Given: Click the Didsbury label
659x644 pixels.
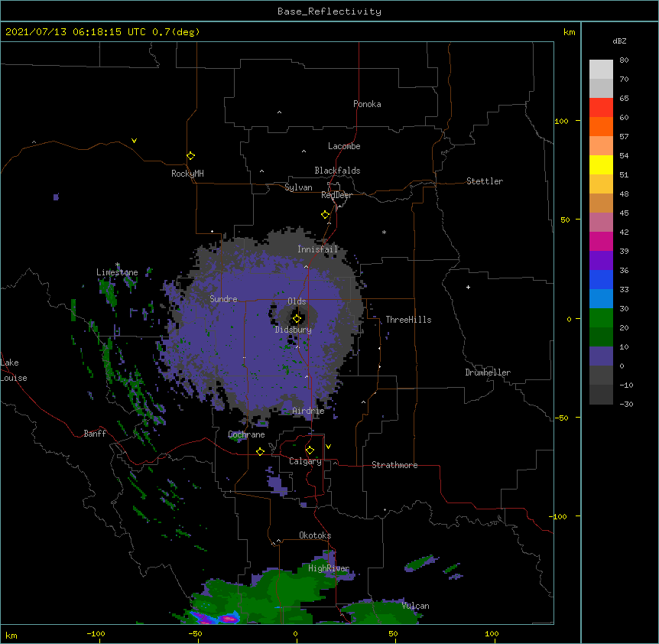Looking at the screenshot, I should pos(294,330).
